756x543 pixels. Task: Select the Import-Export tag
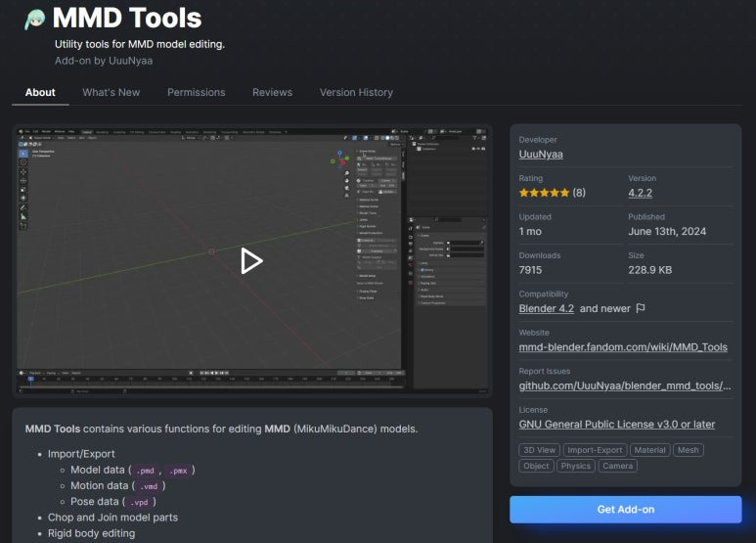pyautogui.click(x=595, y=450)
